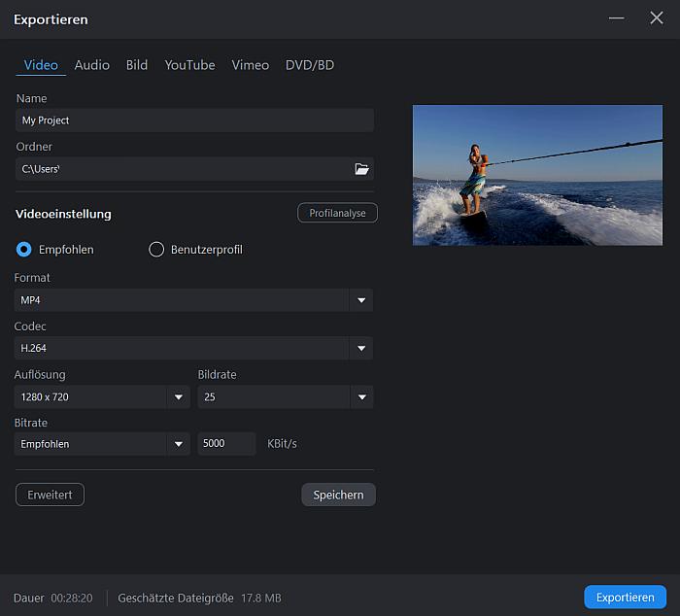
Task: Open the Bild tab
Action: [x=137, y=65]
